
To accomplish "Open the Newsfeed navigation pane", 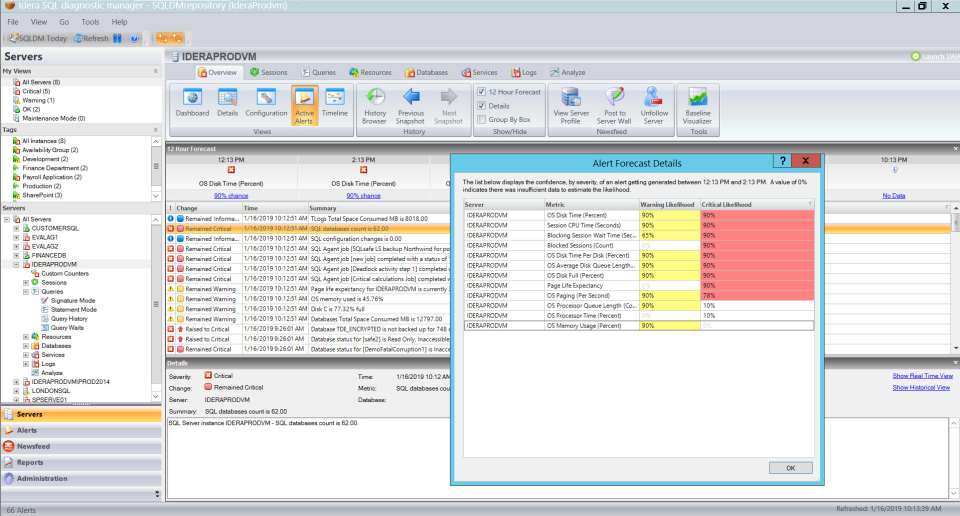I will pyautogui.click(x=81, y=447).
